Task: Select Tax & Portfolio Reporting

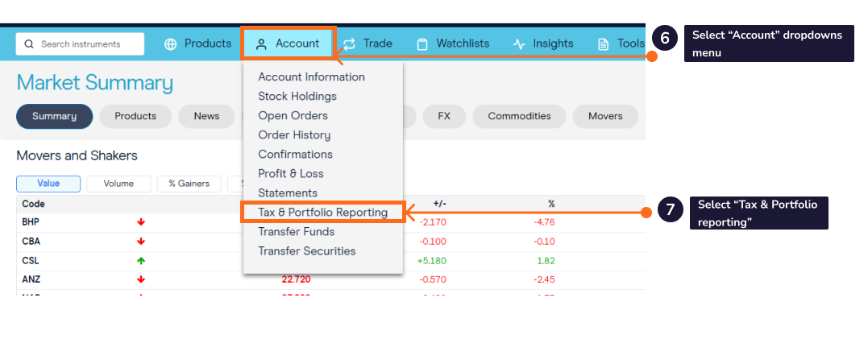Action: point(322,213)
